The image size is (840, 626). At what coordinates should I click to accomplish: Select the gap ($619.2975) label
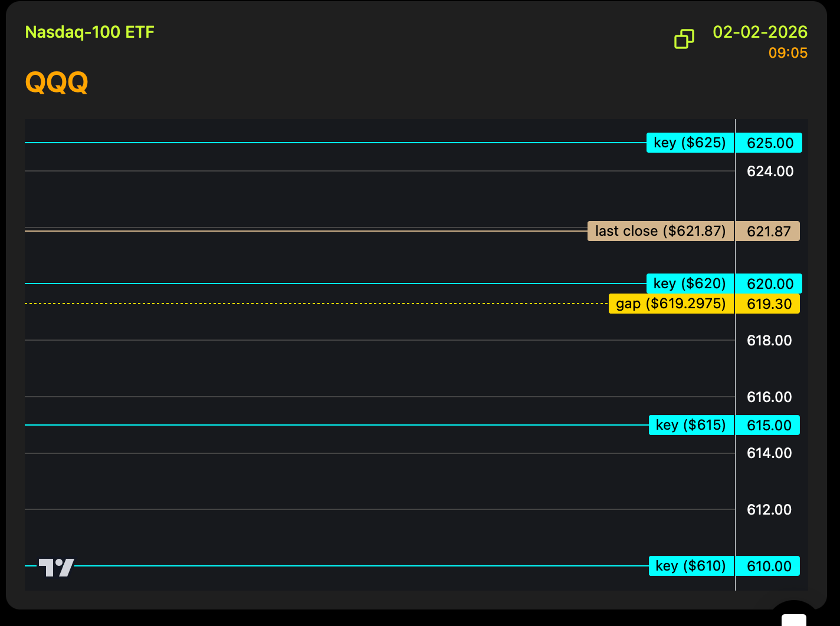pos(671,304)
